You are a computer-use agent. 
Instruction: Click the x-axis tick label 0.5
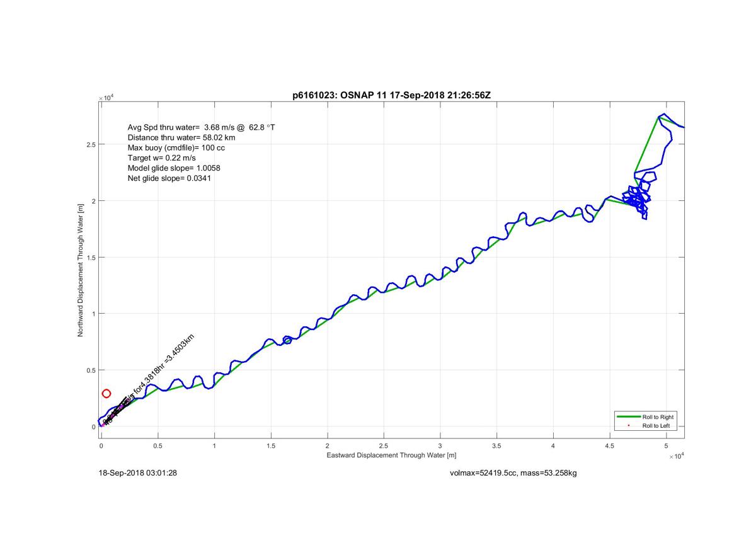[x=157, y=446]
